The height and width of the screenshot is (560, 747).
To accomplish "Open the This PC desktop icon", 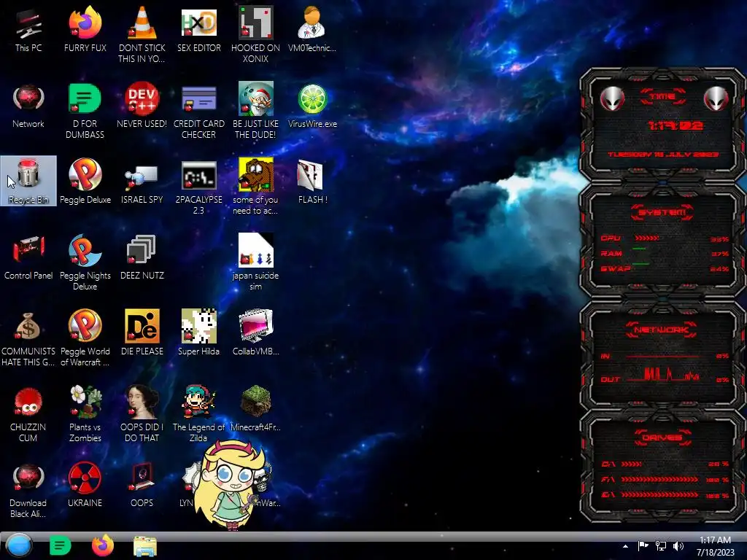I will pyautogui.click(x=28, y=29).
